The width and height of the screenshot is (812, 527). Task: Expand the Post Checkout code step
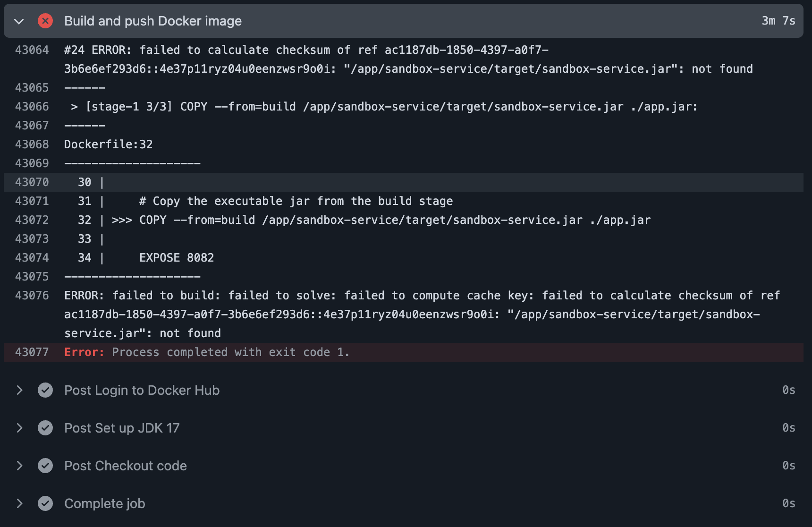coord(19,466)
